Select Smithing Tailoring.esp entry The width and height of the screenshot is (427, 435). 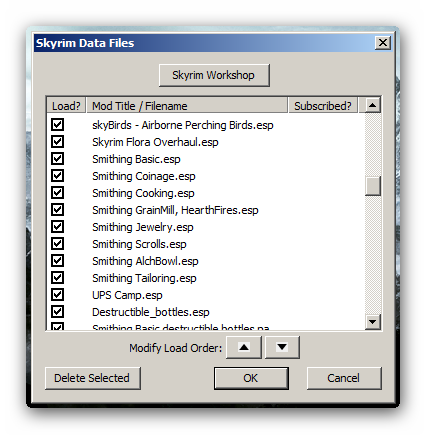(144, 278)
